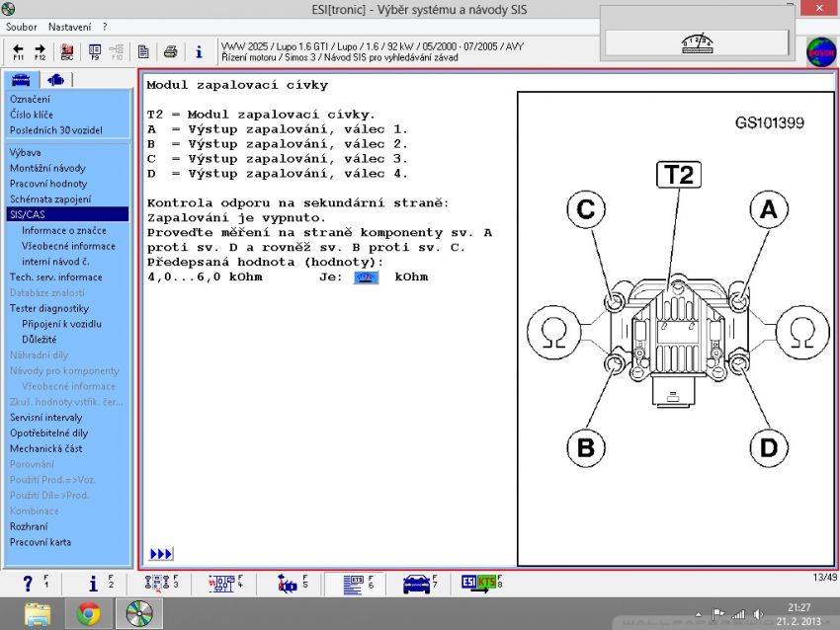Open Google Chrome from the taskbar
Viewport: 840px width, 630px height.
point(89,614)
